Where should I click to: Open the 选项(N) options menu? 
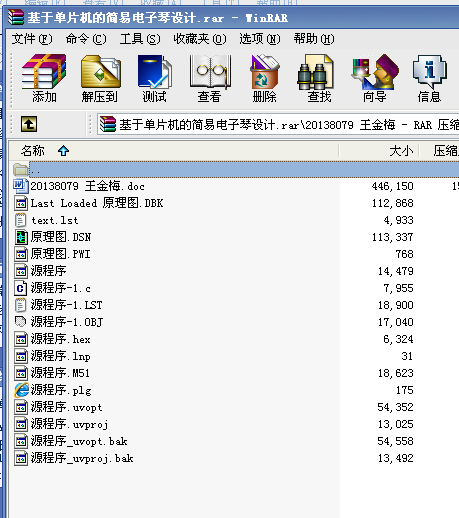[260, 39]
